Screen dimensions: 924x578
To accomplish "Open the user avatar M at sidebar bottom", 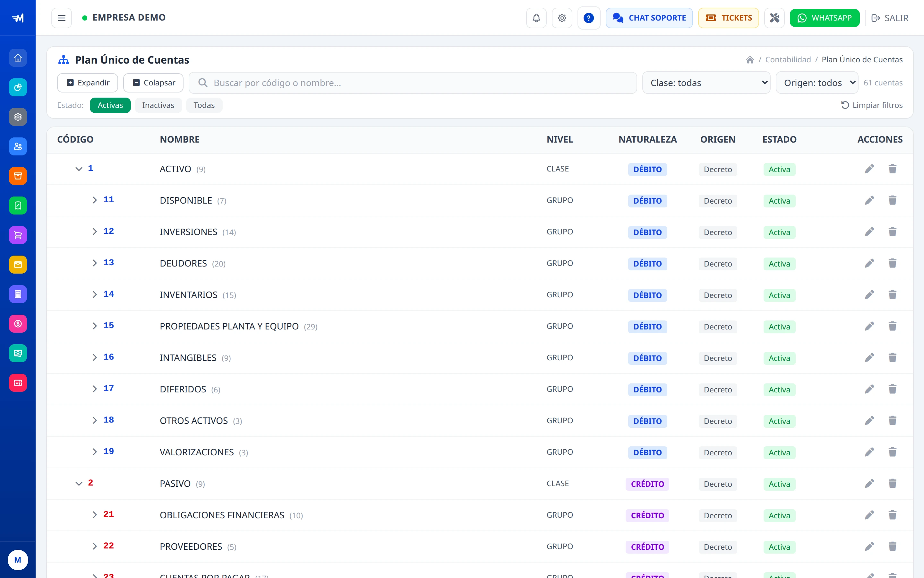I will tap(18, 560).
